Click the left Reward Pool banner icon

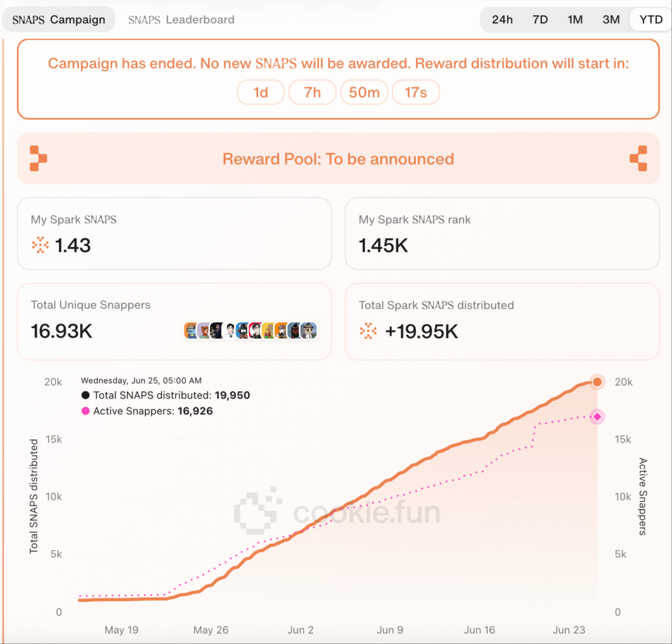pyautogui.click(x=38, y=158)
